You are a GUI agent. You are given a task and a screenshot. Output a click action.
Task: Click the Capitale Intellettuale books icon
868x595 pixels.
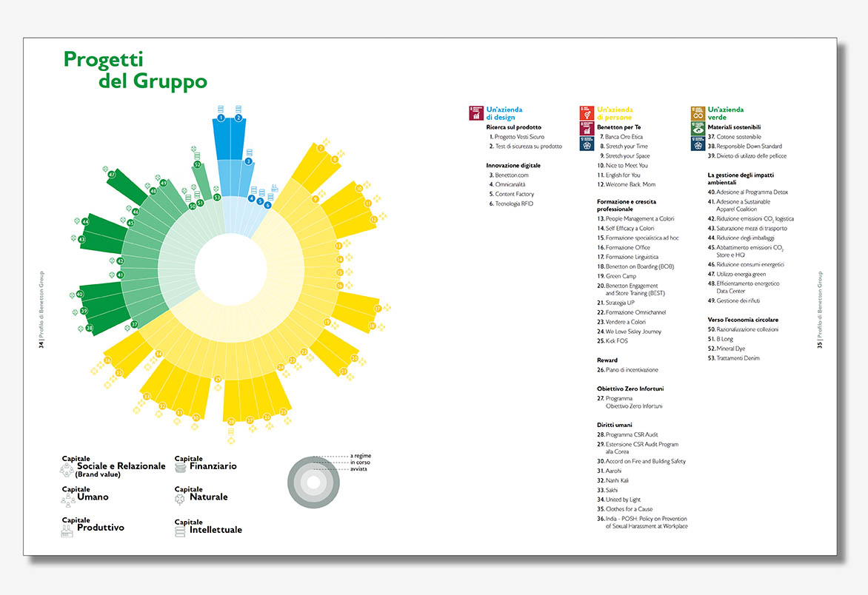[x=180, y=531]
